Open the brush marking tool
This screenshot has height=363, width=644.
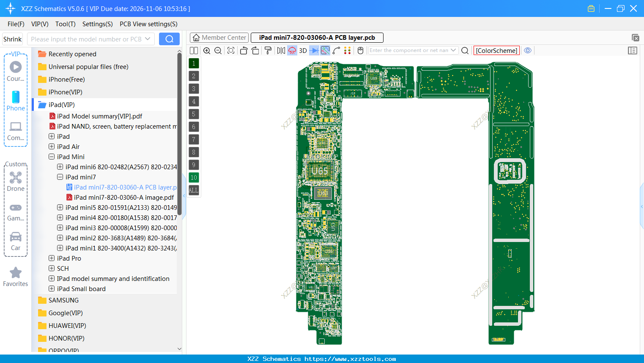coord(268,50)
